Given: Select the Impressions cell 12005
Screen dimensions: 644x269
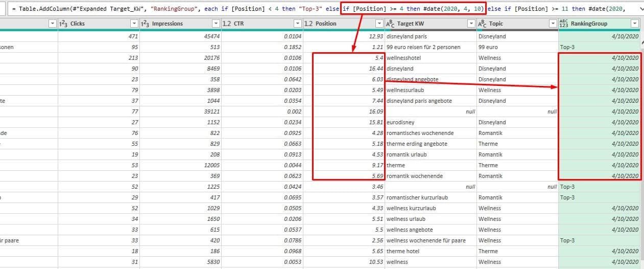Looking at the screenshot, I should [x=180, y=165].
